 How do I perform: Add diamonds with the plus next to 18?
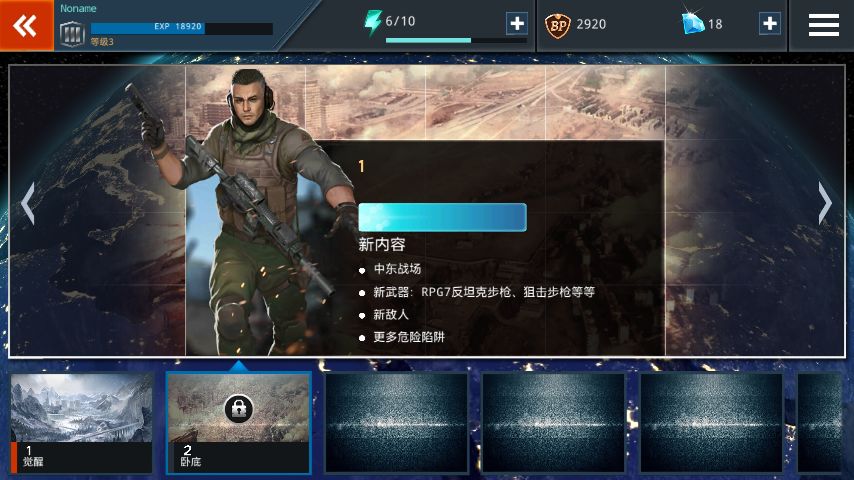click(x=770, y=23)
